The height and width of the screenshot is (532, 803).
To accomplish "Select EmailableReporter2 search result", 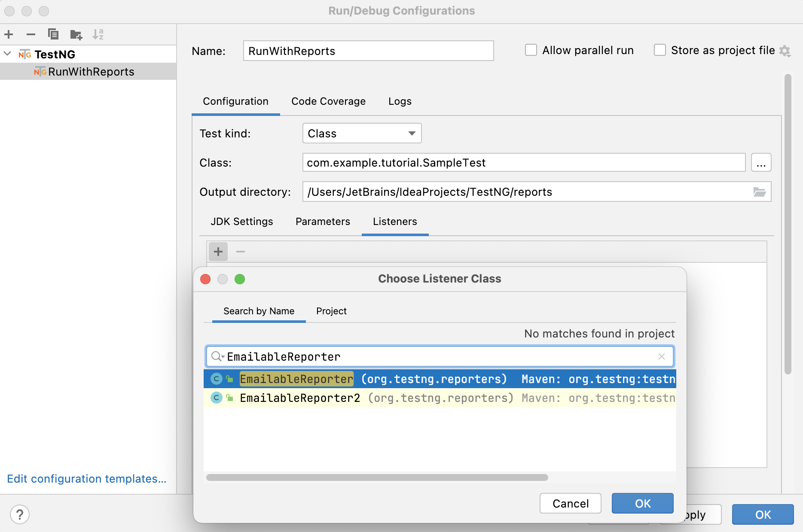I will 440,398.
